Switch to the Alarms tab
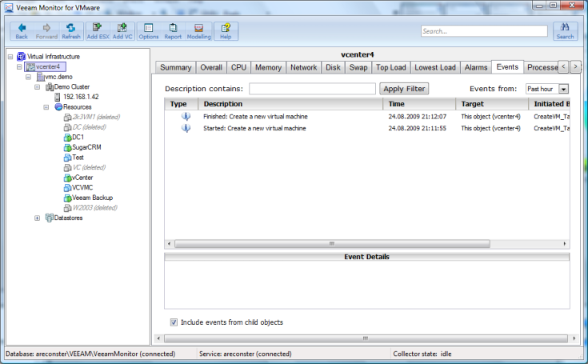588x364 pixels. (476, 68)
